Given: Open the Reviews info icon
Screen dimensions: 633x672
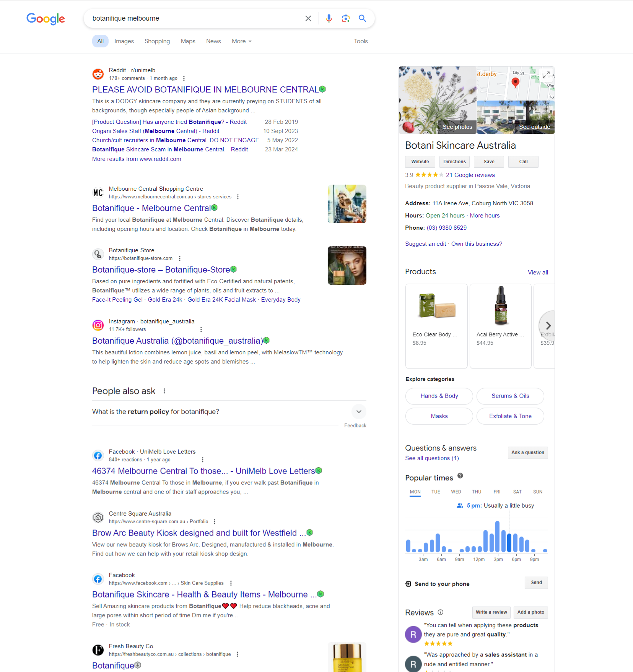Looking at the screenshot, I should [440, 612].
